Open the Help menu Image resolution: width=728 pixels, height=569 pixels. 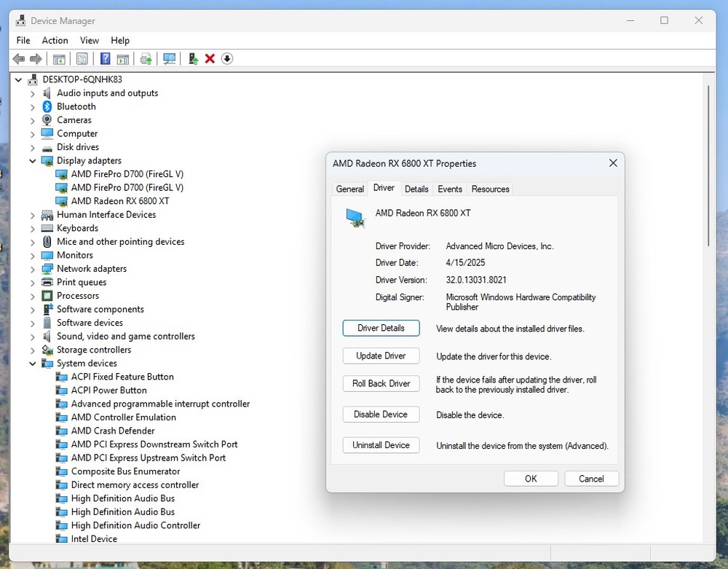(x=120, y=40)
